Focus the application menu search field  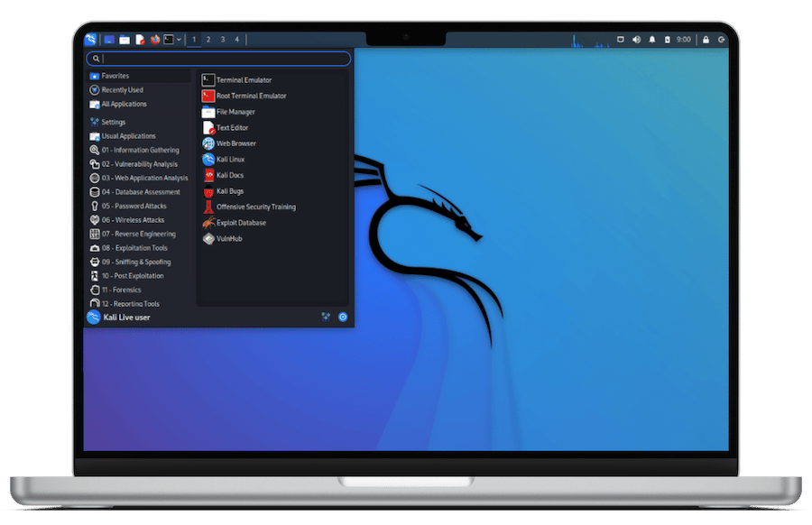click(218, 59)
